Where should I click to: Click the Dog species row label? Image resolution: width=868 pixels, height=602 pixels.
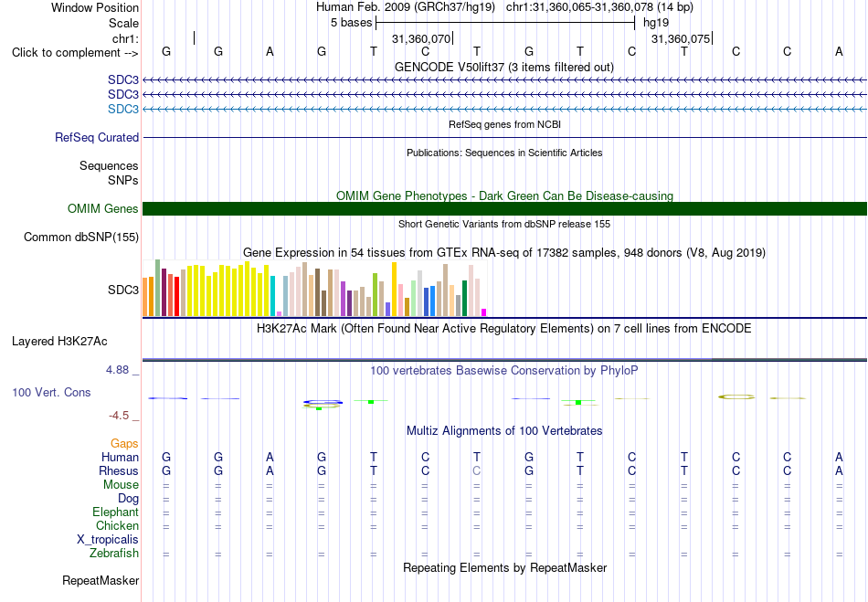(x=128, y=499)
